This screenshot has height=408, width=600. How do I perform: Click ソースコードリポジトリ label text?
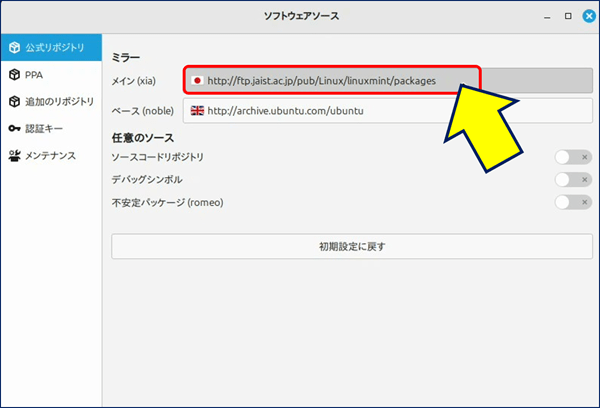158,157
